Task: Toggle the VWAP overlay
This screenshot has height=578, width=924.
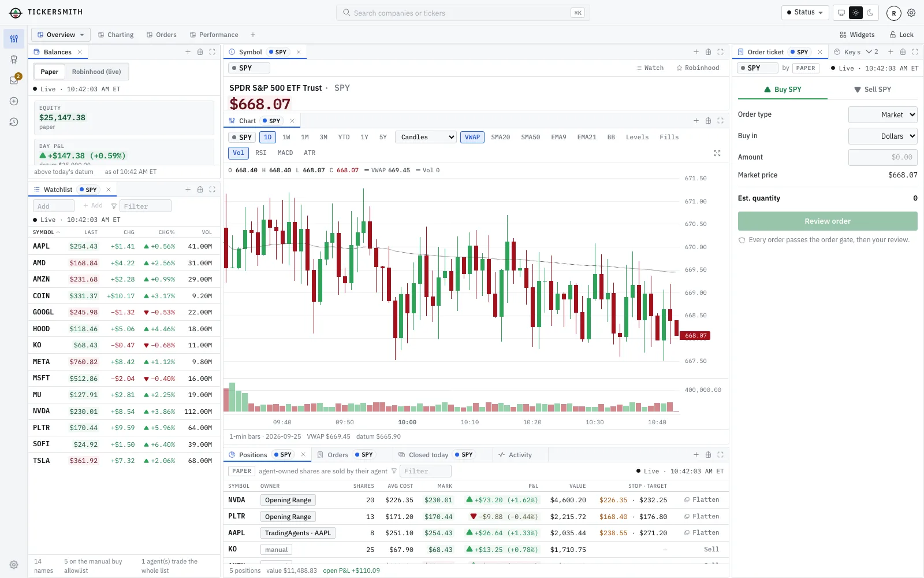Action: 472,138
